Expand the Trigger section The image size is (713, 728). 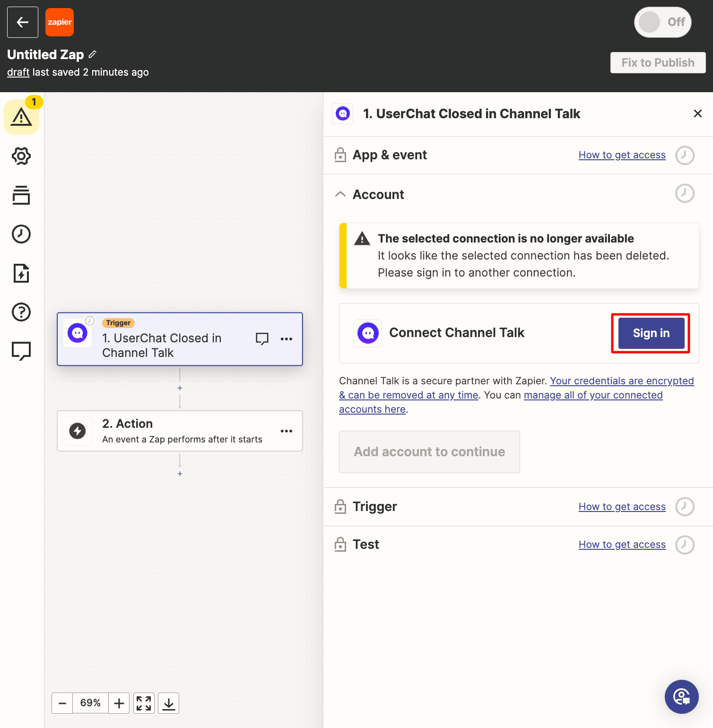[x=519, y=507]
